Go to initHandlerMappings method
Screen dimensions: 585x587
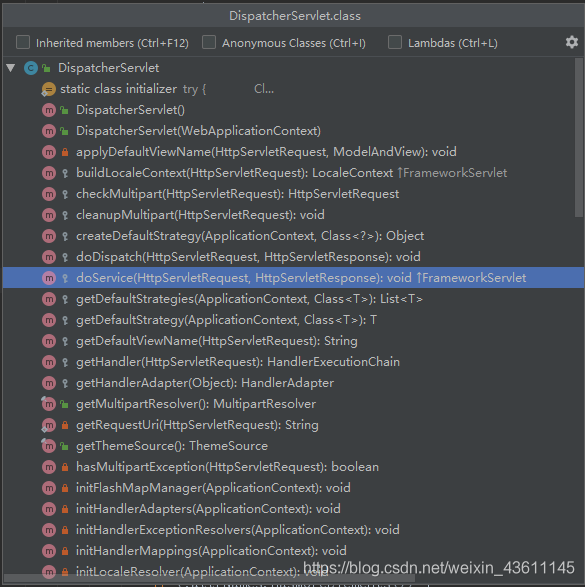[211, 551]
